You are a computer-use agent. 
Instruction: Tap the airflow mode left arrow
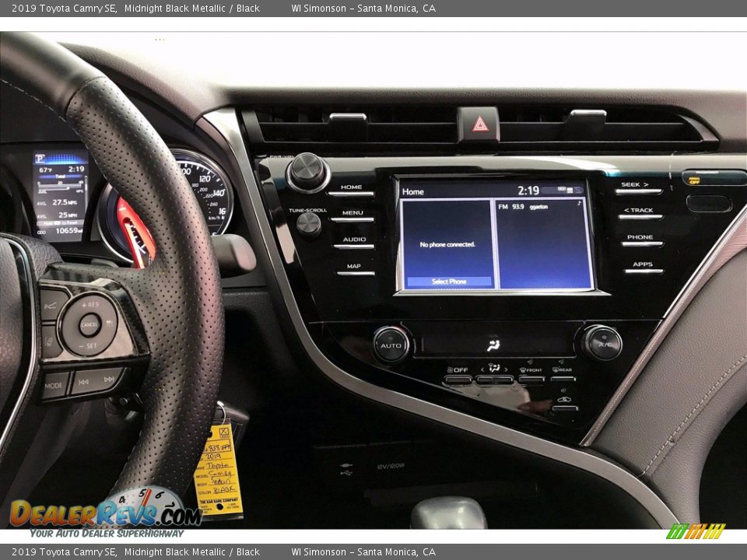[x=482, y=369]
